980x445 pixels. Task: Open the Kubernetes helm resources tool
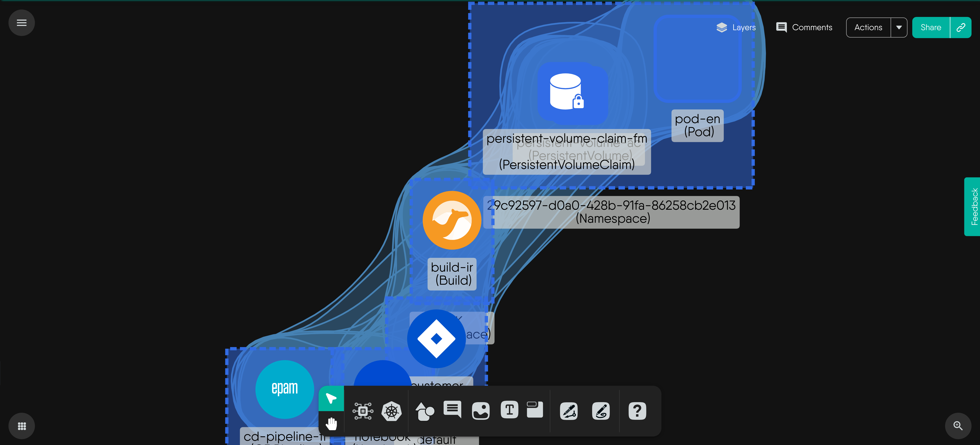pos(391,411)
